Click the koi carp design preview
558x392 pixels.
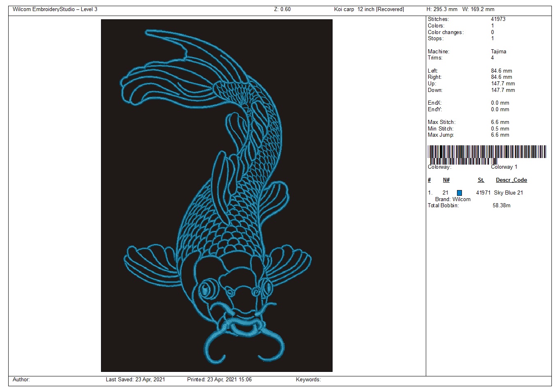[216, 195]
